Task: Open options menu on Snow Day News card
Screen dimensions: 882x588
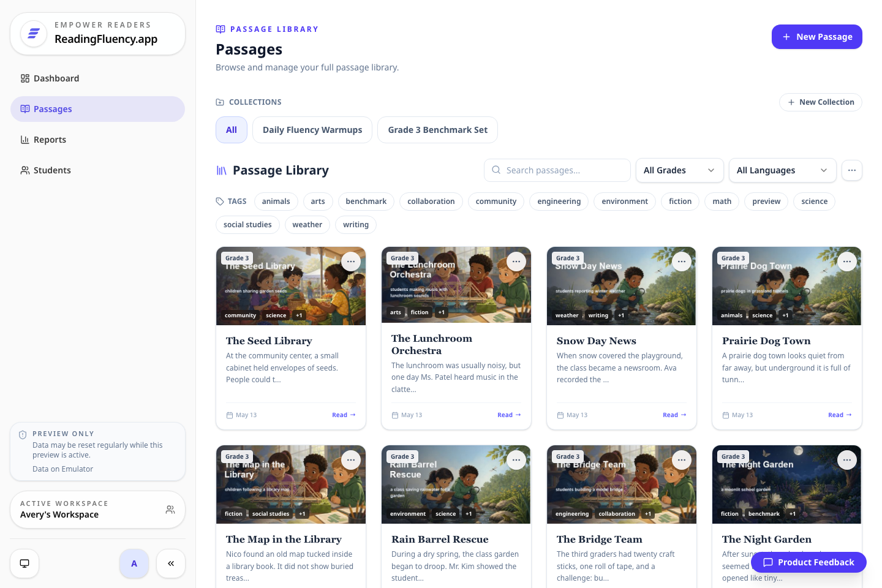Action: [682, 262]
